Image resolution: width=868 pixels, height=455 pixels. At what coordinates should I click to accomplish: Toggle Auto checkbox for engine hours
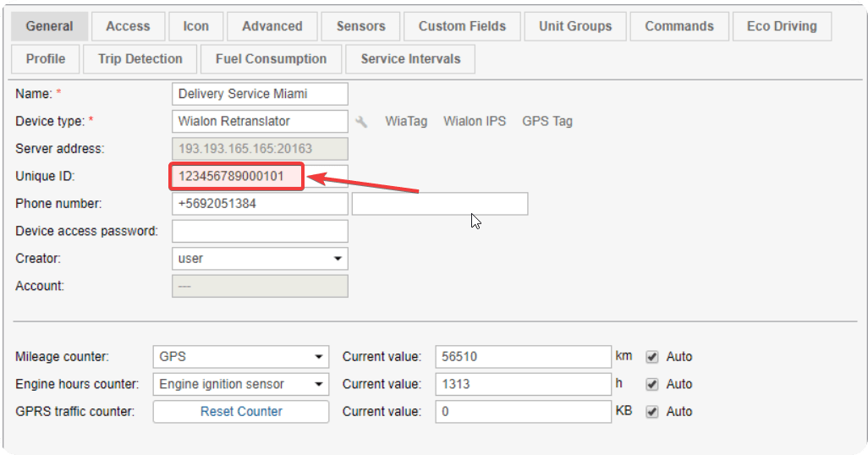652,384
